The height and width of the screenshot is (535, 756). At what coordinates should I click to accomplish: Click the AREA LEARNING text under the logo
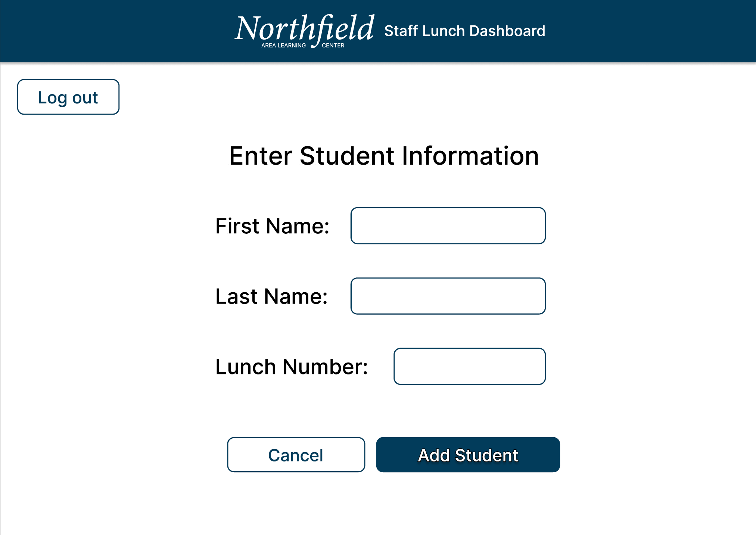pos(283,46)
